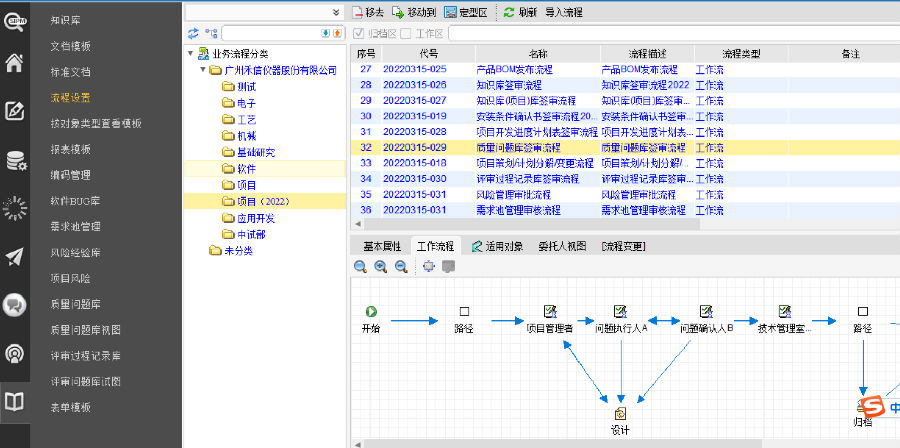Collapse the 广州禾信仪器股份有限公司 folder node
The height and width of the screenshot is (448, 900).
point(202,70)
